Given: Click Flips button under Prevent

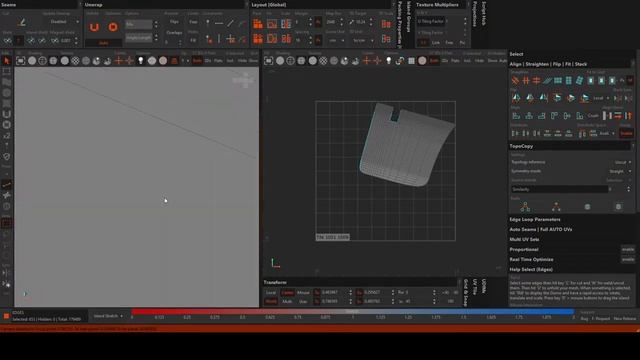Looking at the screenshot, I should [x=174, y=22].
